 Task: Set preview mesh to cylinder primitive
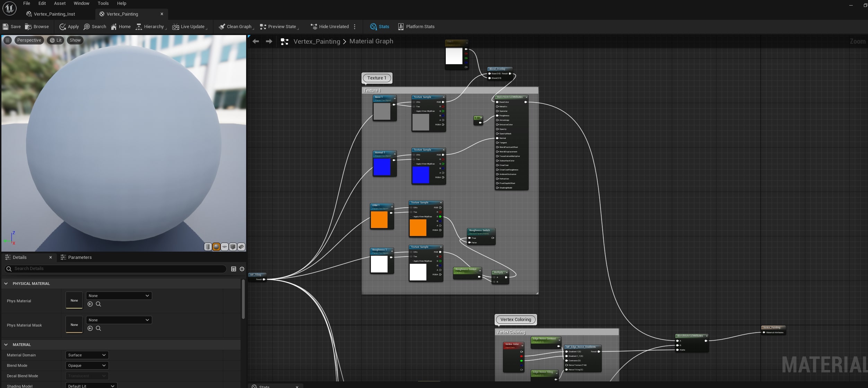[x=208, y=247]
